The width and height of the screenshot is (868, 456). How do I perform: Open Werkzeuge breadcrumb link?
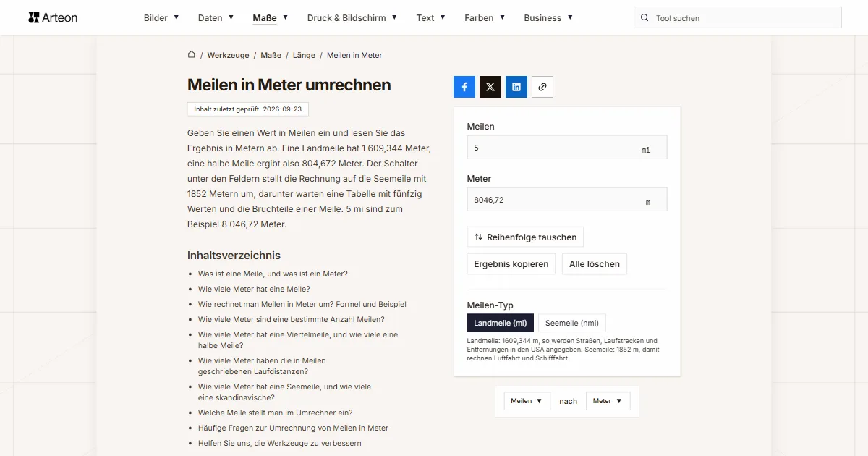(x=228, y=55)
